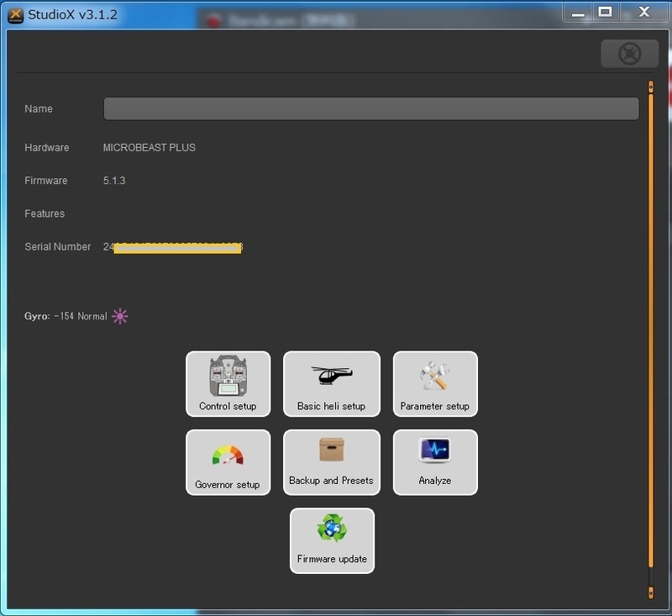
Task: Maximize the StudioX window
Action: click(x=605, y=12)
